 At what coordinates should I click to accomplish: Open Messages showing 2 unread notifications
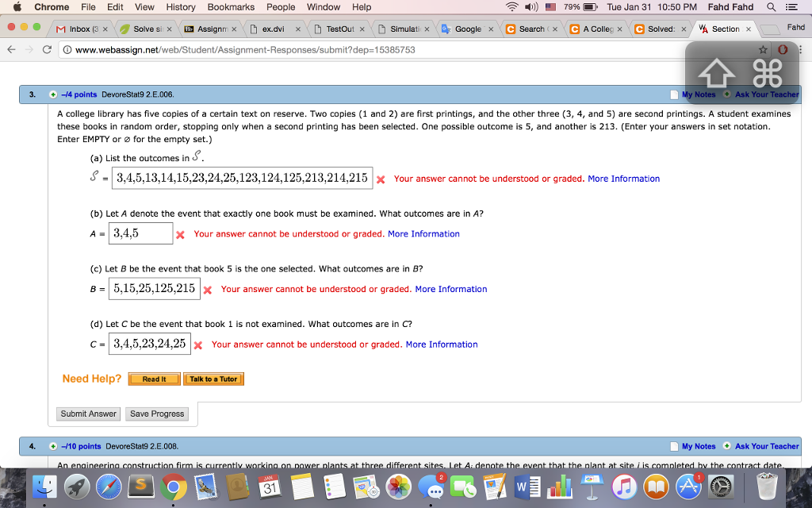coord(433,487)
